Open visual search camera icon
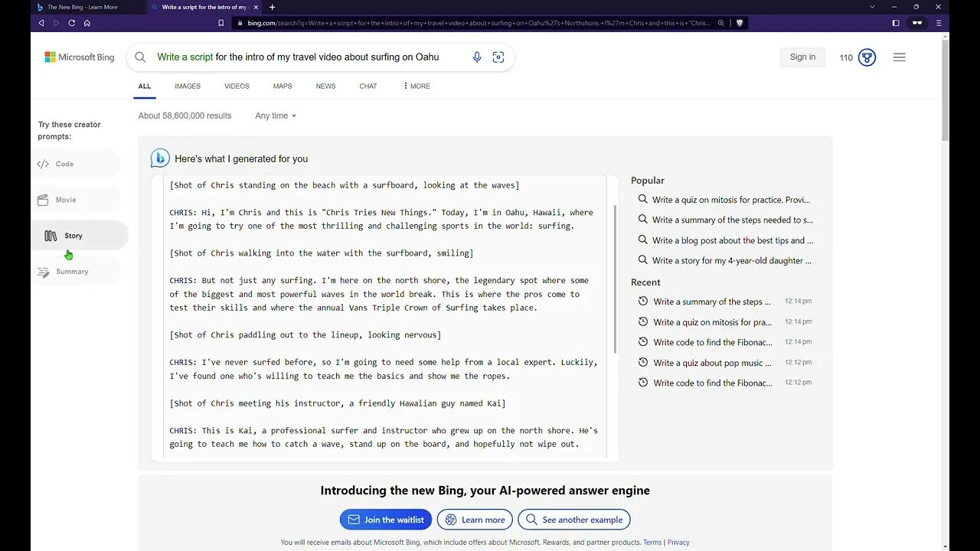980x551 pixels. click(x=498, y=57)
